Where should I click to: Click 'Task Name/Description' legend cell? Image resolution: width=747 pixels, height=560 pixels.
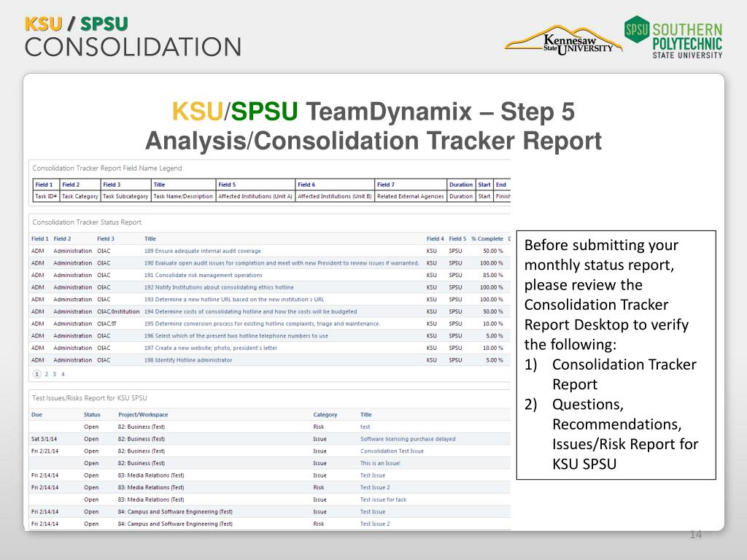pos(183,196)
